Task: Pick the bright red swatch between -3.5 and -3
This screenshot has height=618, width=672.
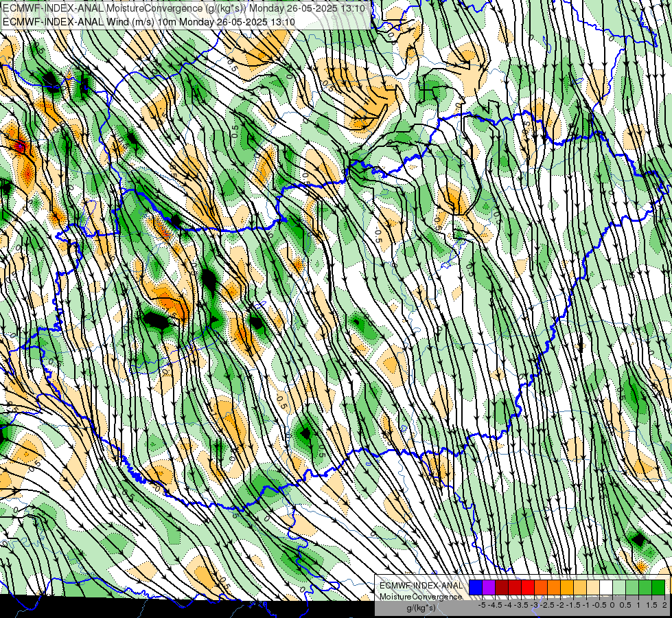Action: pyautogui.click(x=528, y=587)
